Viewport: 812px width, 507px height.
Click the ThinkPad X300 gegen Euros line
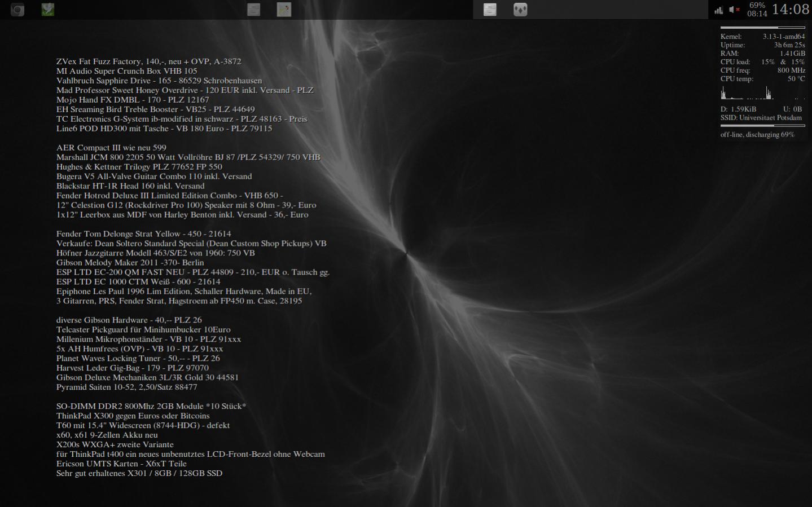133,416
